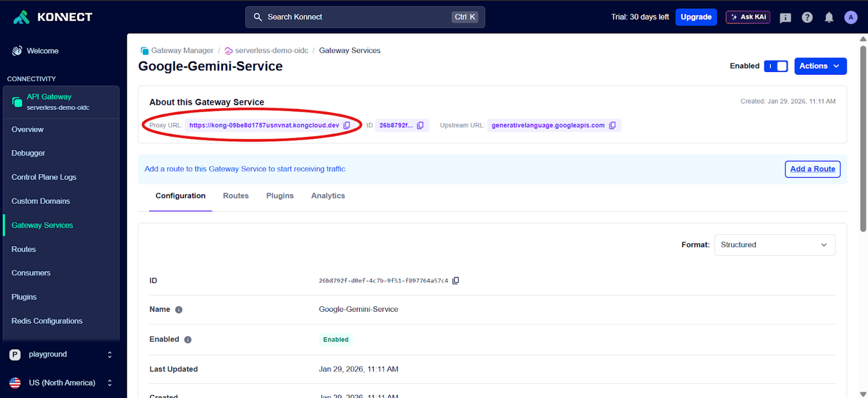Viewport: 868px width, 398px height.
Task: Click the Add a Route button
Action: (x=812, y=169)
